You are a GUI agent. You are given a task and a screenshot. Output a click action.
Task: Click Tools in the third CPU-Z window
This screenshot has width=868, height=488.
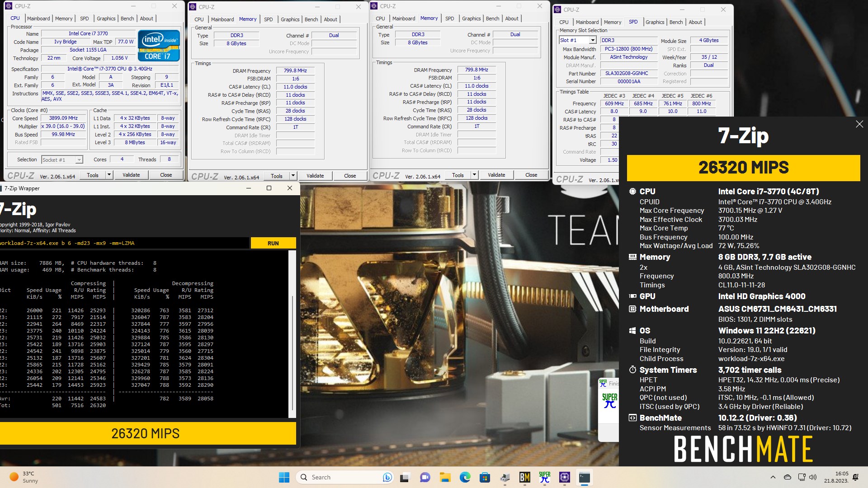458,175
